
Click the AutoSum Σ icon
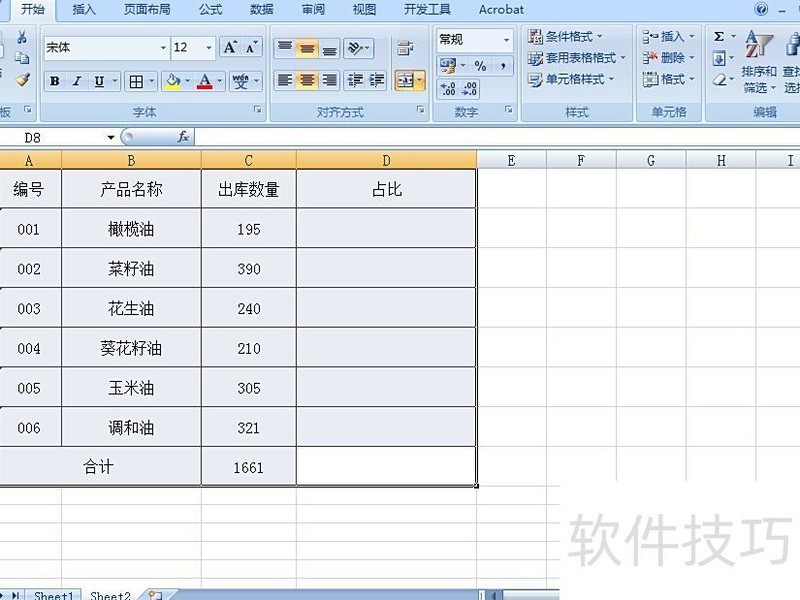719,35
